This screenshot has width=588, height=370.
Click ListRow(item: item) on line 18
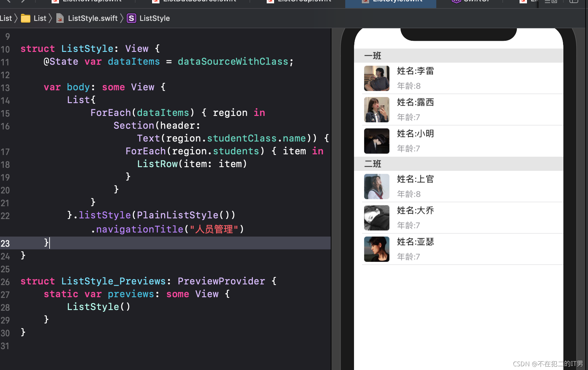[192, 164]
